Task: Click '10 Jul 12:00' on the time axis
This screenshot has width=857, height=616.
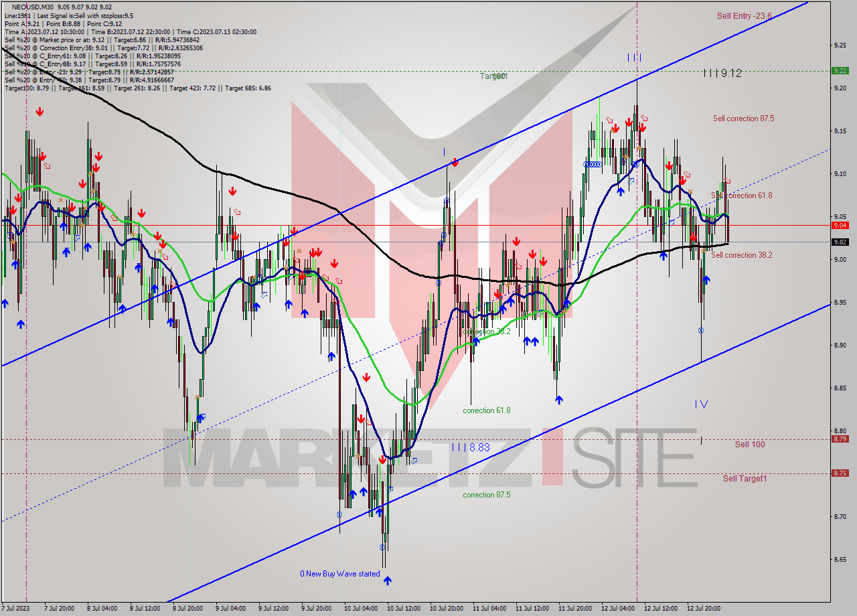Action: click(404, 609)
